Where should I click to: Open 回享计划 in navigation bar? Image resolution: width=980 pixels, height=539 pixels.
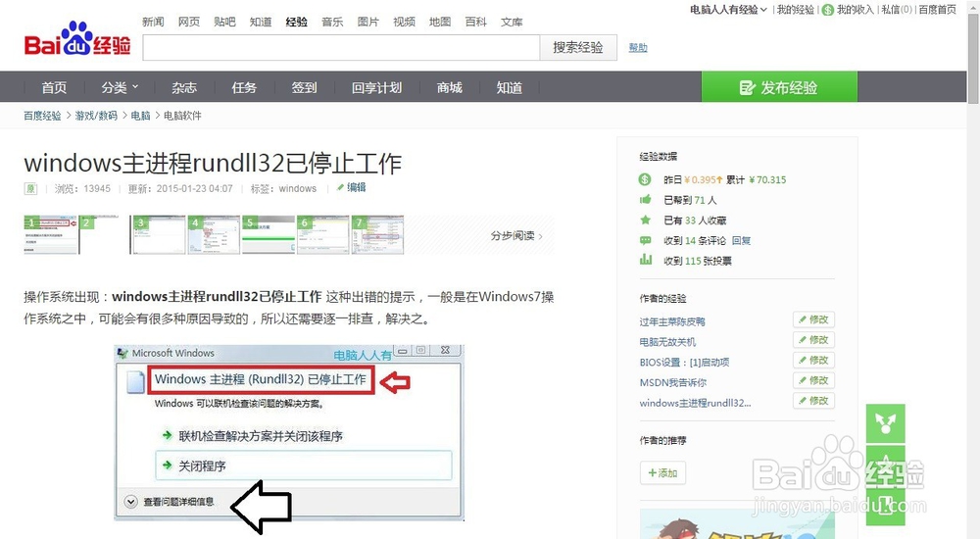point(377,87)
